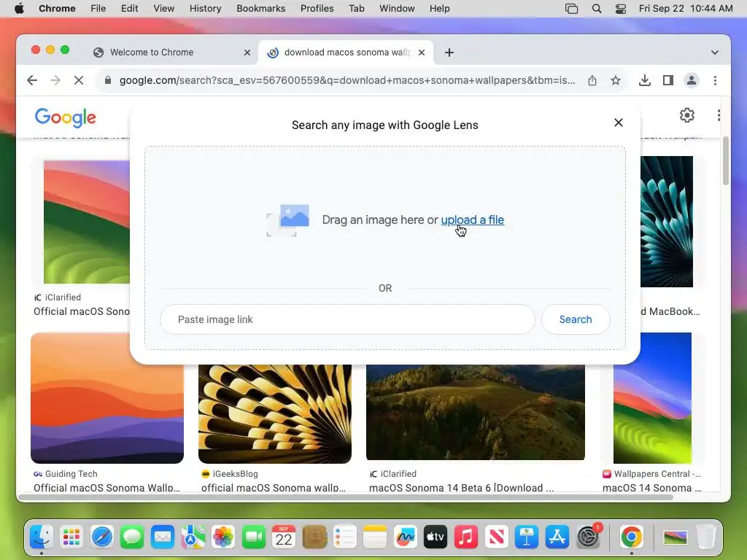Open Finder from the Dock
This screenshot has width=747, height=560.
coord(42,537)
